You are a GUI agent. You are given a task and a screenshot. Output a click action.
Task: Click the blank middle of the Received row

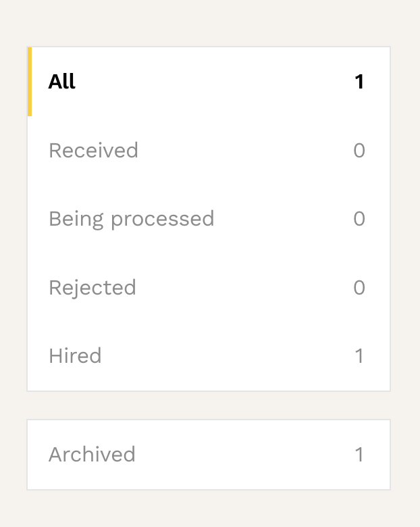[243, 150]
